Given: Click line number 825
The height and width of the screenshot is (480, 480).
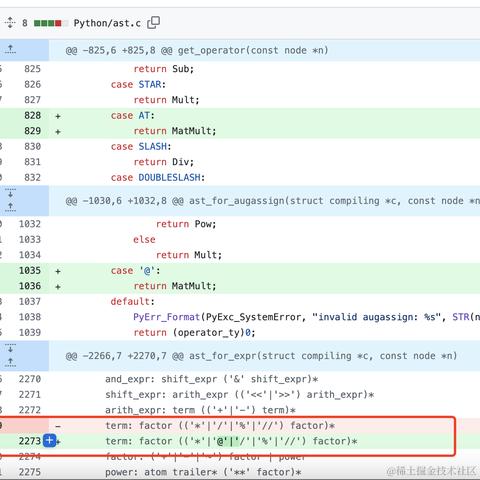Looking at the screenshot, I should (32, 69).
